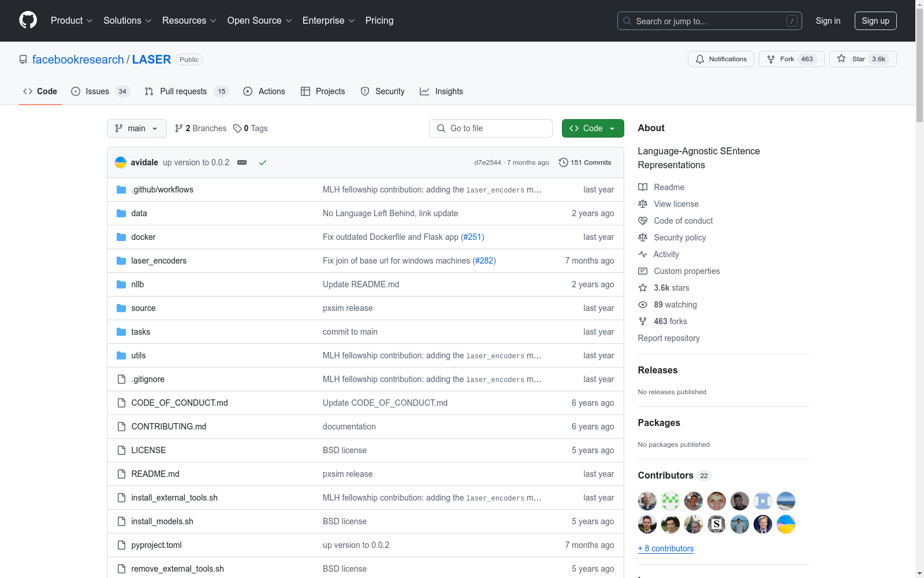Image resolution: width=924 pixels, height=578 pixels.
Task: Star the LASER repository
Action: 863,59
